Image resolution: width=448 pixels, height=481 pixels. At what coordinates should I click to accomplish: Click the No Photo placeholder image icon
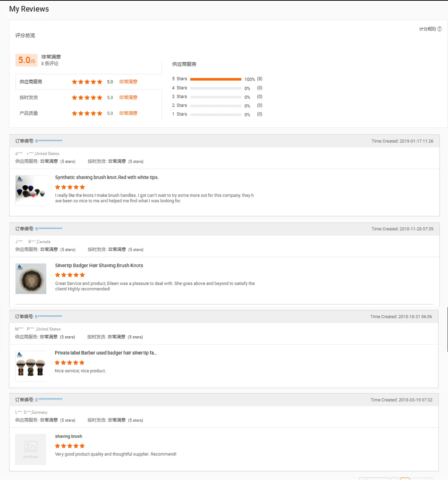tap(31, 447)
